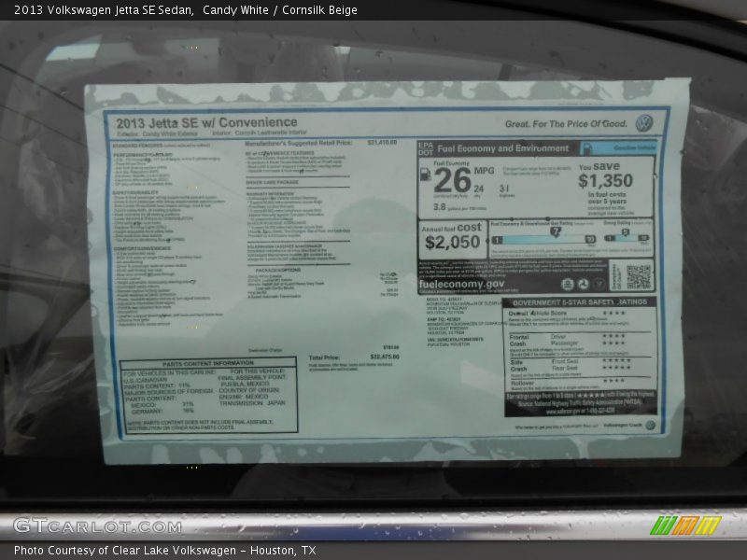The image size is (747, 560).
Task: Click the 'Side Crash' rating label
Action: [518, 365]
